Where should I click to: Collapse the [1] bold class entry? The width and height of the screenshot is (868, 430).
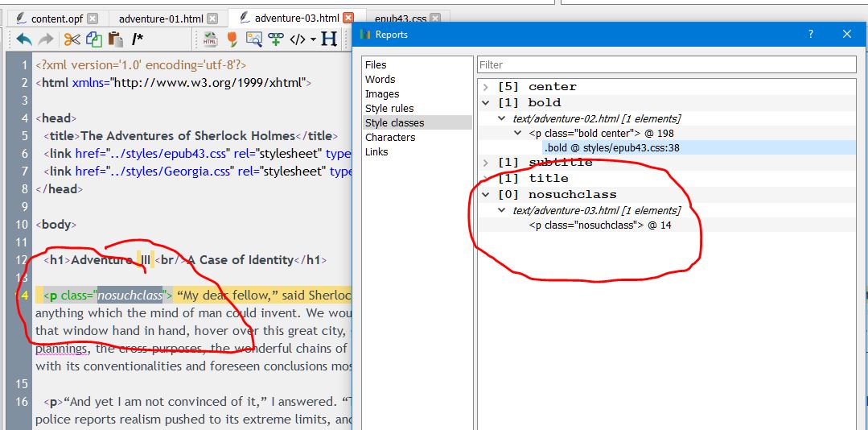point(485,102)
